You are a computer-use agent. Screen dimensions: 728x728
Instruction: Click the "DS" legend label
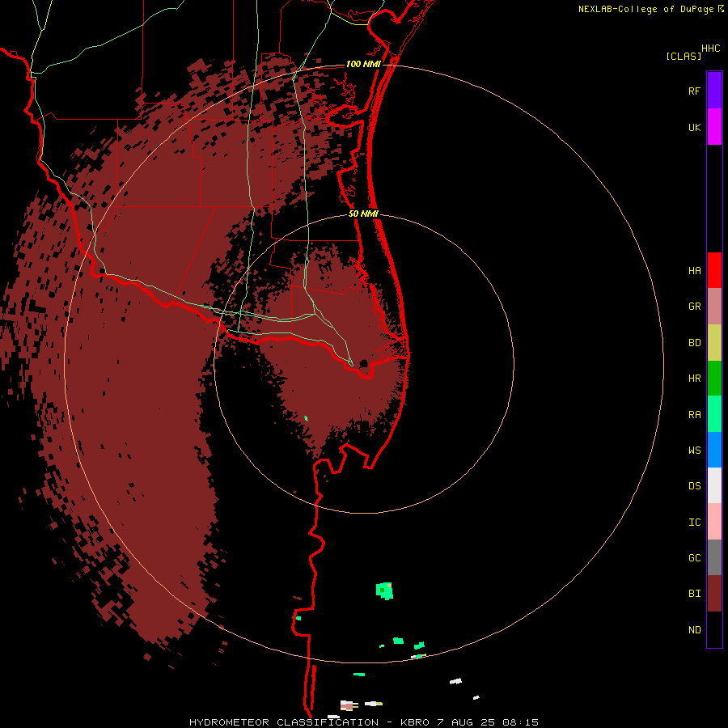[694, 485]
